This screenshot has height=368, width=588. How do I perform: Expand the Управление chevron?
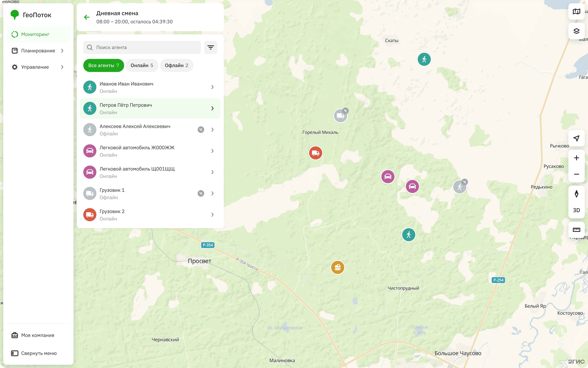62,67
